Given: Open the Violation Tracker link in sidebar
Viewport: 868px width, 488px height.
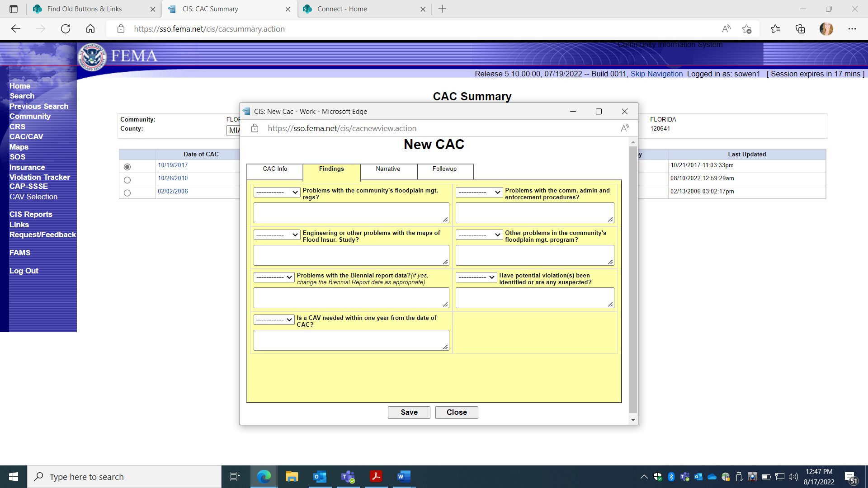Looking at the screenshot, I should [39, 177].
